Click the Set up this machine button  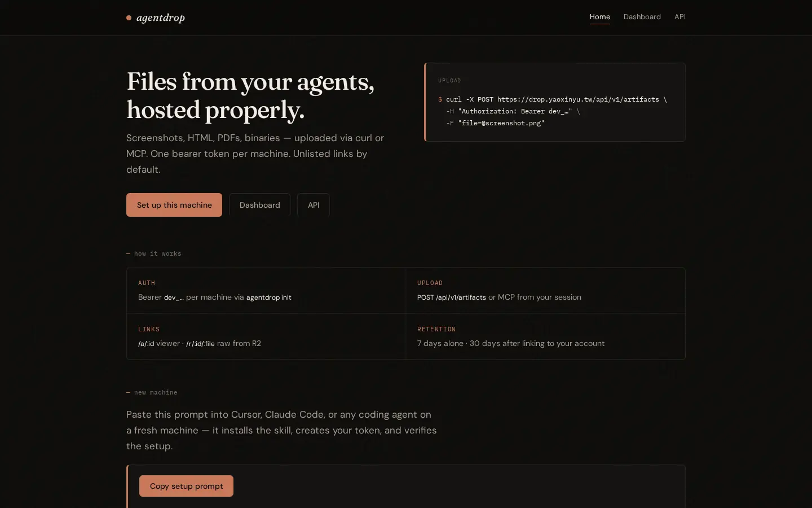point(174,205)
